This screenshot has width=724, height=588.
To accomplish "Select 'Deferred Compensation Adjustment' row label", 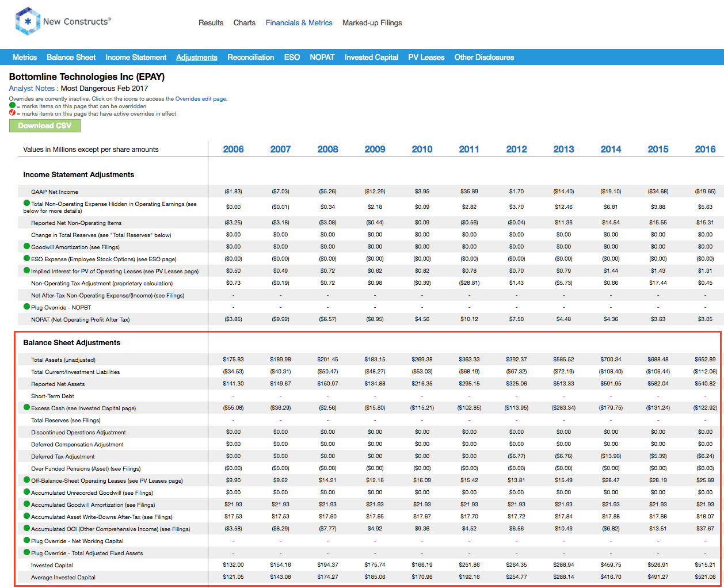I will pyautogui.click(x=77, y=445).
